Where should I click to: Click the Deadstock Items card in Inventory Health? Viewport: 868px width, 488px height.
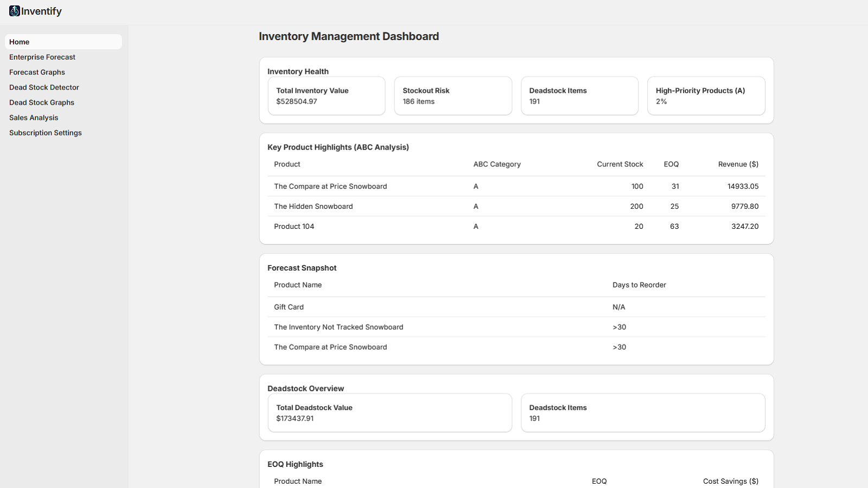click(x=579, y=96)
